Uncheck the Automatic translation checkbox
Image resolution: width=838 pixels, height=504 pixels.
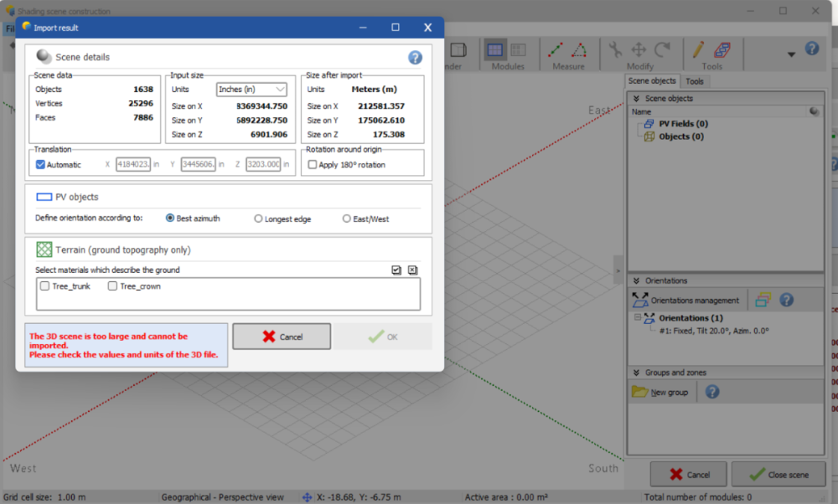[x=41, y=165]
